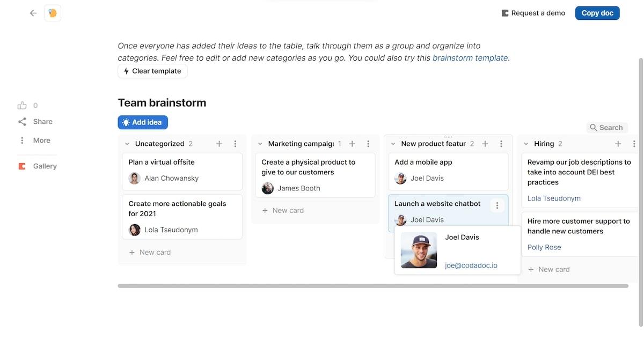
Task: Click the horizontal scrollbar below the board
Action: coord(373,286)
